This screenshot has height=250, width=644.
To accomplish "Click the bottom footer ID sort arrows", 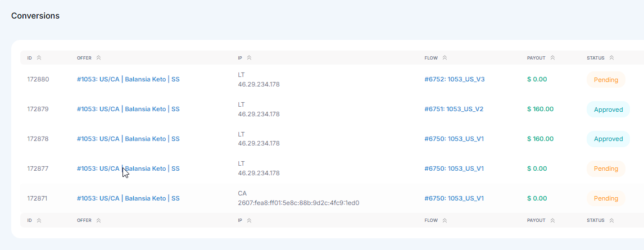I will (x=39, y=220).
